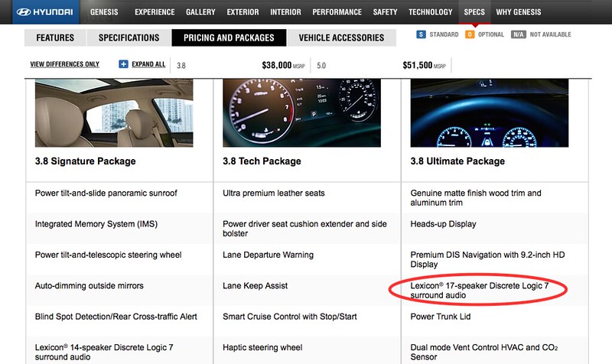Viewport: 612px width, 364px height.
Task: Open the Ultimate Package heads-up display image
Action: 490,113
